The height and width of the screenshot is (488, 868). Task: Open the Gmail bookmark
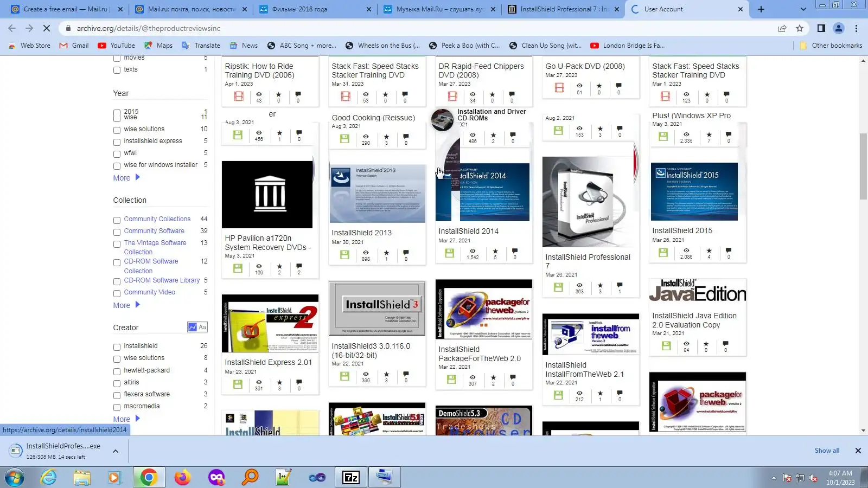(74, 46)
